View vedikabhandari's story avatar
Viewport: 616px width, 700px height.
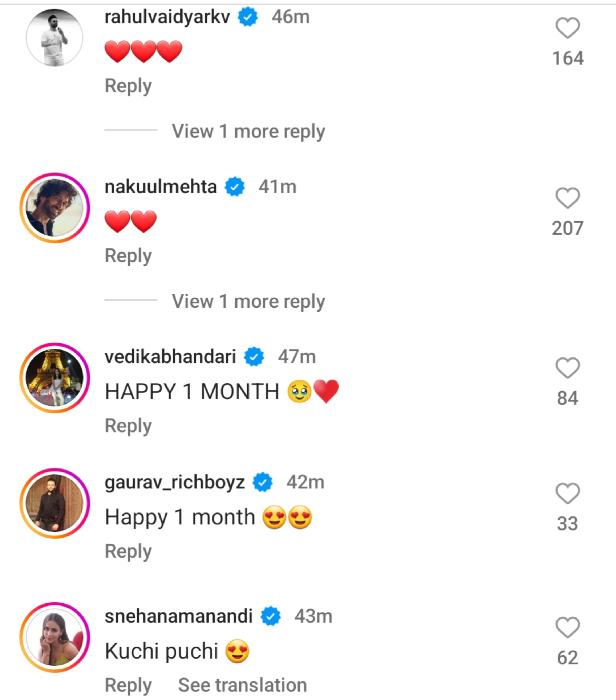click(56, 379)
